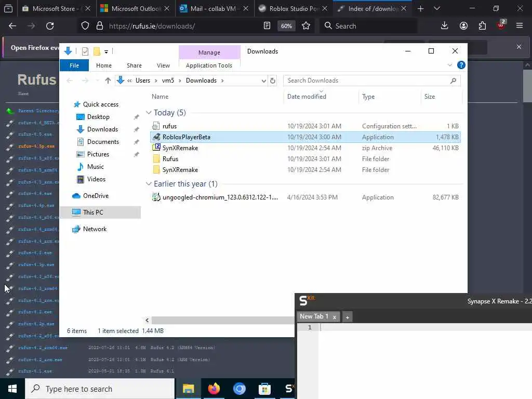Open File Explorer from taskbar
The image size is (532, 399).
click(x=188, y=389)
